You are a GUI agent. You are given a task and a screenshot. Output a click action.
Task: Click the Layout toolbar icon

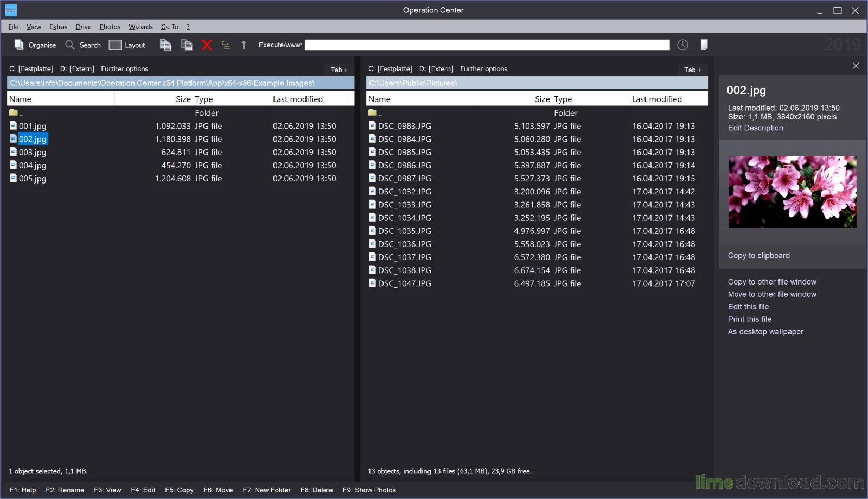coord(114,45)
